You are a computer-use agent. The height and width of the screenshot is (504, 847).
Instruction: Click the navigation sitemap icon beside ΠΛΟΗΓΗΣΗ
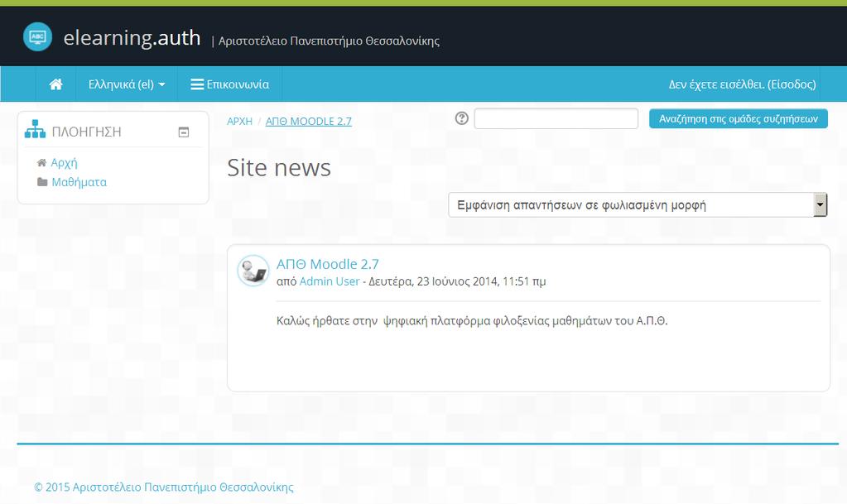click(35, 130)
